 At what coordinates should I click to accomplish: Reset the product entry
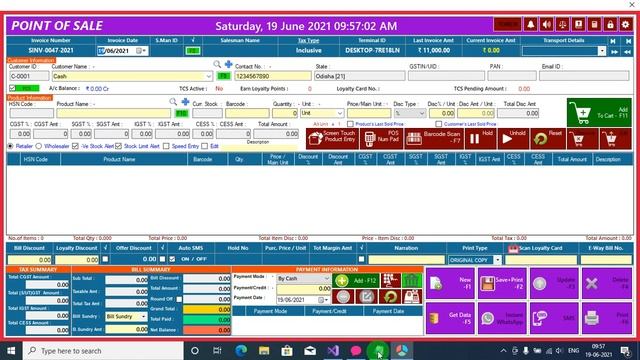click(548, 139)
